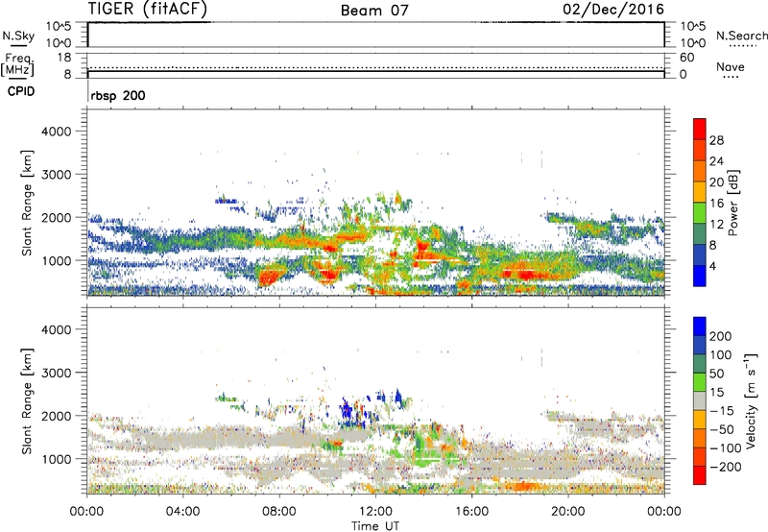
Task: Click red power patch near 07:30 UT
Action: (268, 278)
